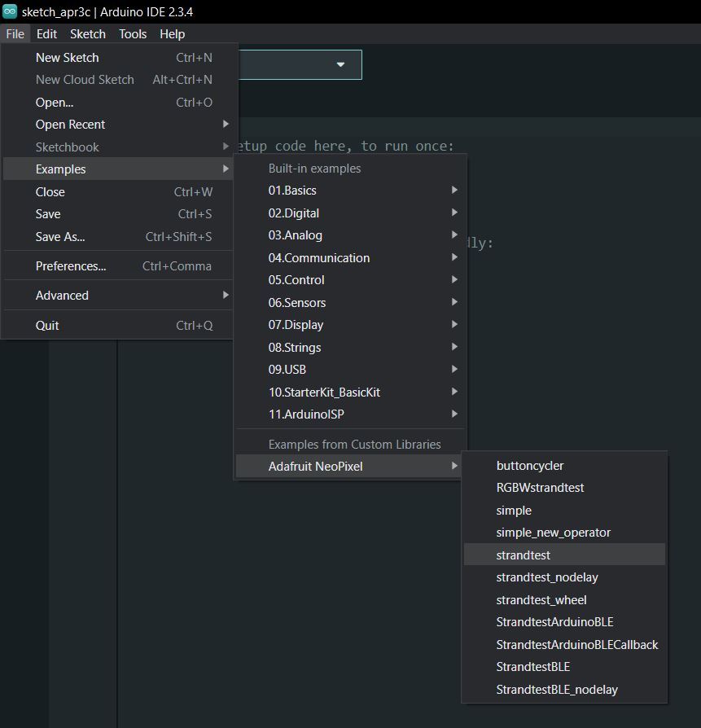Expand 01.Basics examples
The height and width of the screenshot is (728, 701).
(x=350, y=191)
